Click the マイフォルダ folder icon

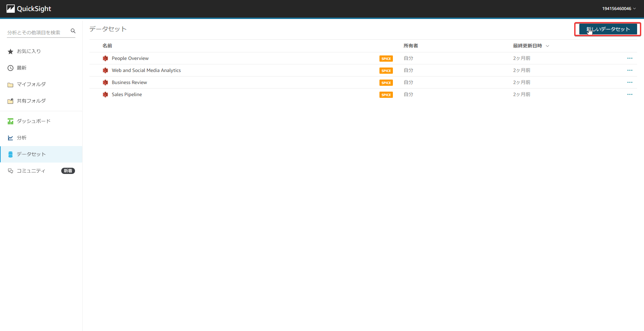point(10,85)
